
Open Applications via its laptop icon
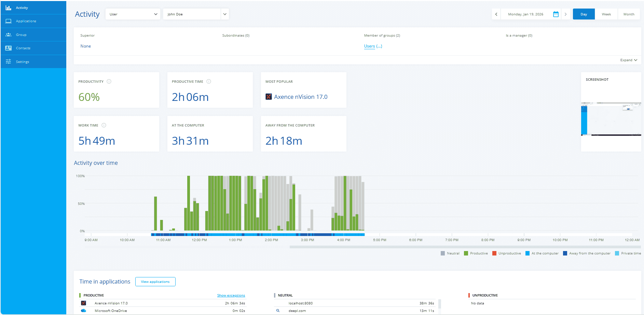click(x=8, y=21)
